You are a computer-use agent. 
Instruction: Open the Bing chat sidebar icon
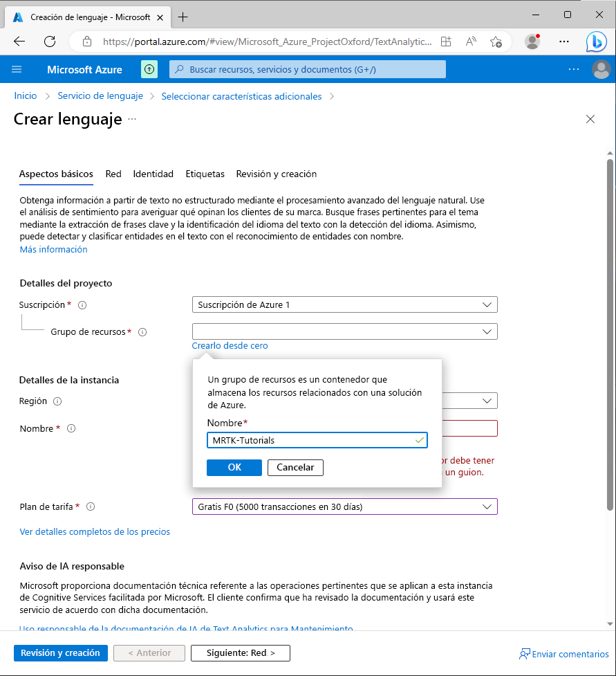pos(596,42)
